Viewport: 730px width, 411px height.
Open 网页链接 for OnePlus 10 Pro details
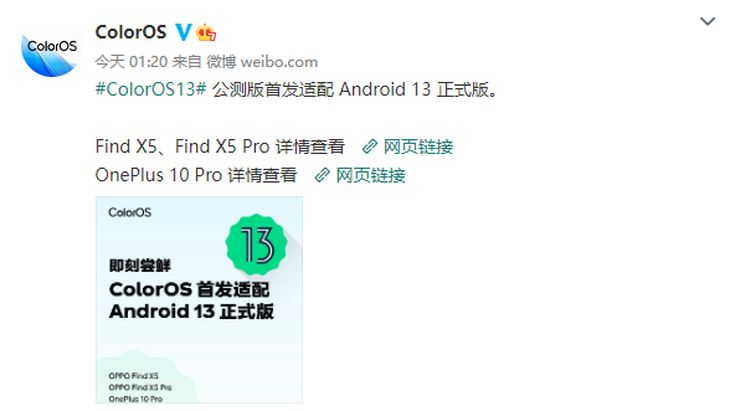[x=371, y=175]
